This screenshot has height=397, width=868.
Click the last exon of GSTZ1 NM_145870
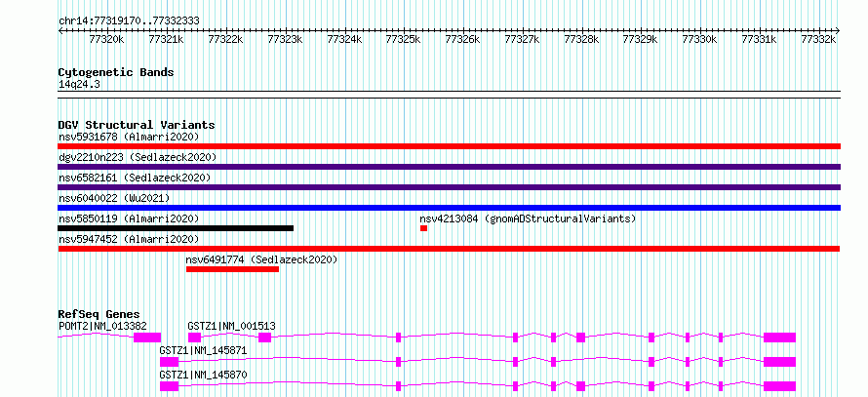[779, 386]
